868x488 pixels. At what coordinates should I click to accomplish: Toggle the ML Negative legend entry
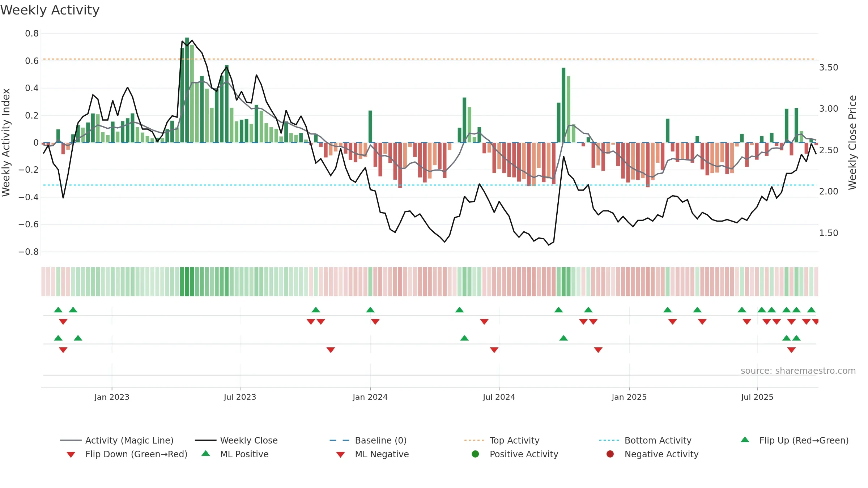[x=373, y=454]
